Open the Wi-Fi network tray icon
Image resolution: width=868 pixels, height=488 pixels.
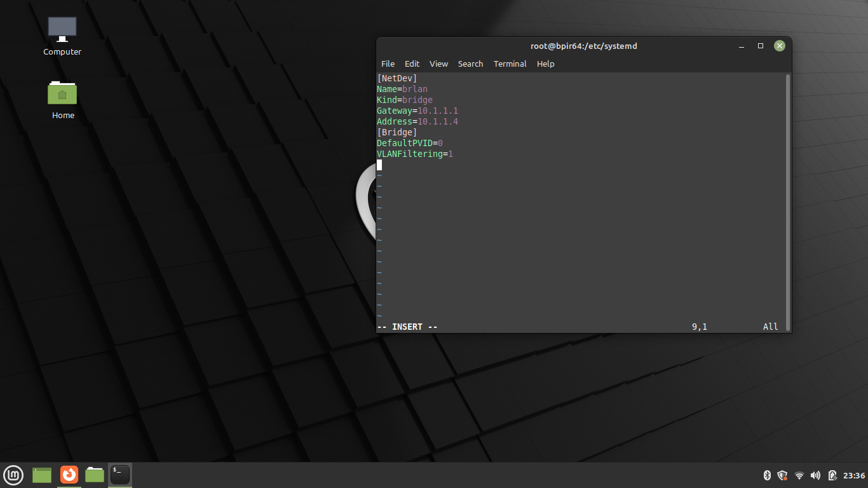coord(799,475)
